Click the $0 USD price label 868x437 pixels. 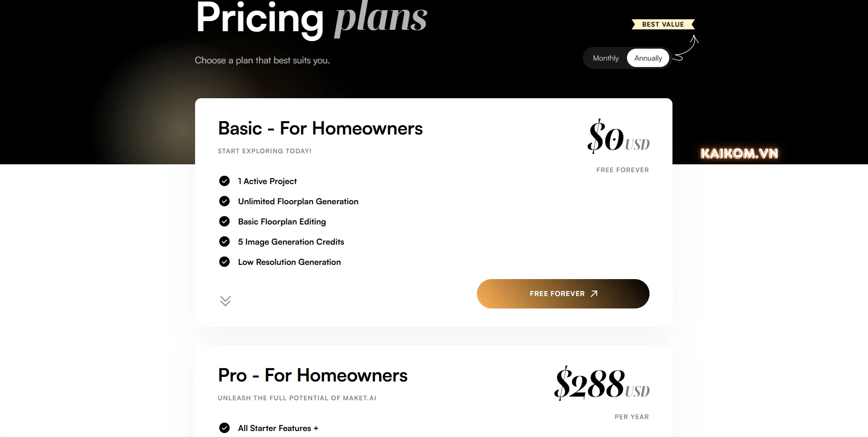[618, 137]
